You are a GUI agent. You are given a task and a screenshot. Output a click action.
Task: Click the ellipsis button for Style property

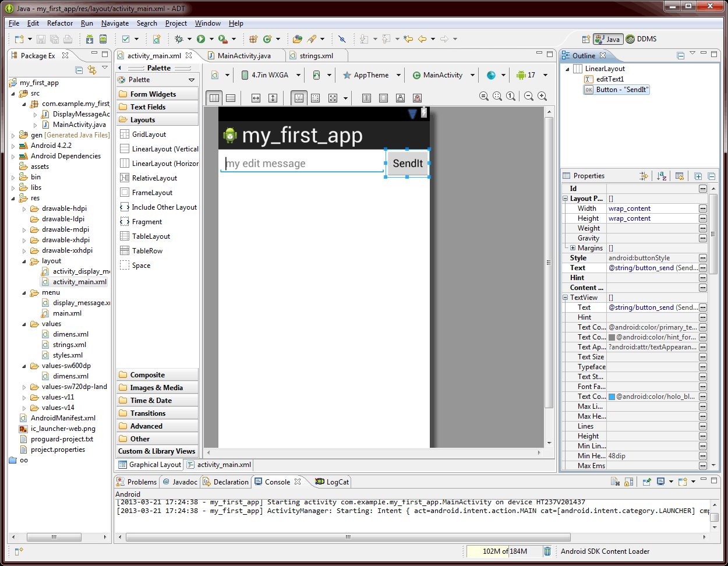pos(703,258)
